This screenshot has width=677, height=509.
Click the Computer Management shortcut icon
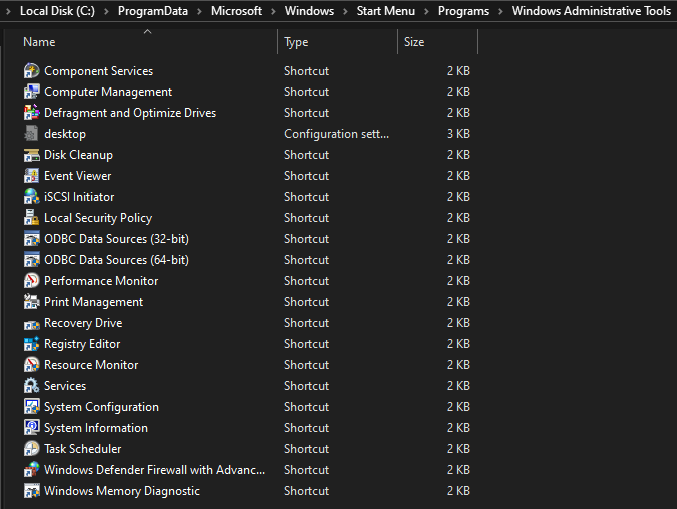32,92
